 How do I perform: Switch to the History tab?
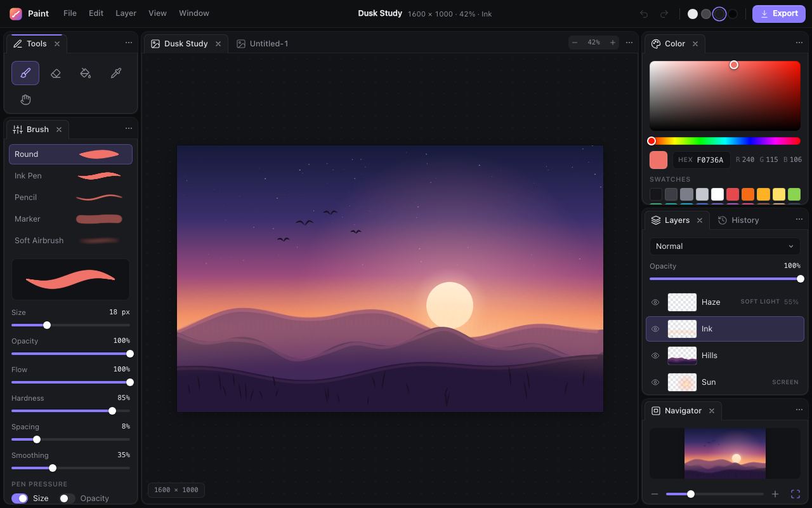(738, 220)
